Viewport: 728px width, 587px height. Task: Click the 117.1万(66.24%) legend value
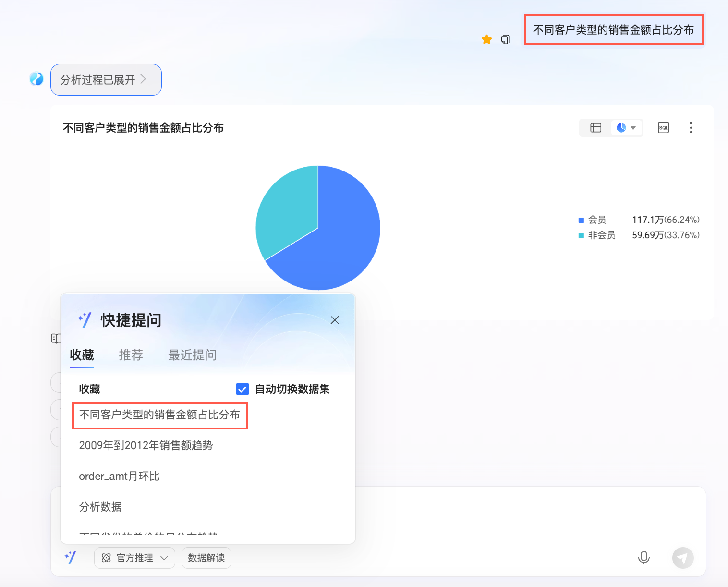point(666,220)
